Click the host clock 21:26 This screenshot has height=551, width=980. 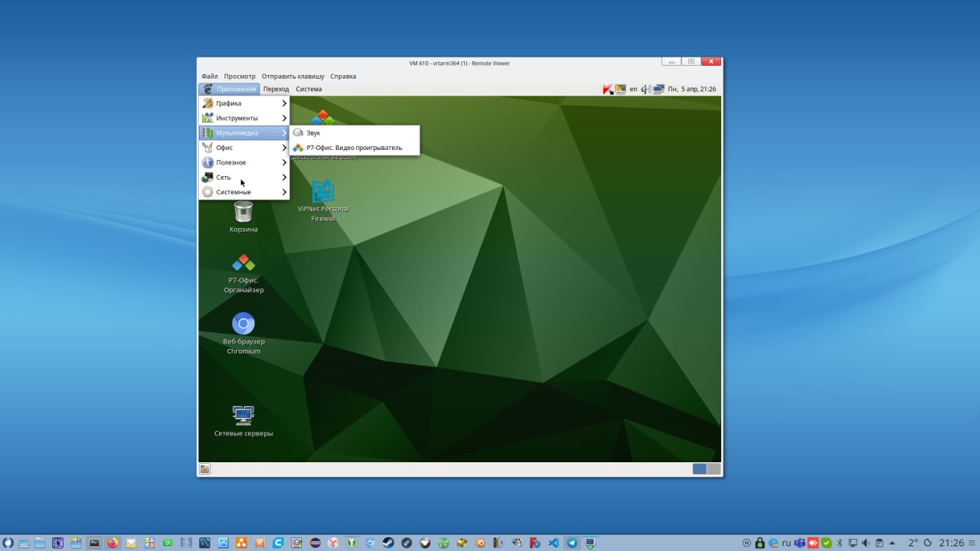point(951,543)
